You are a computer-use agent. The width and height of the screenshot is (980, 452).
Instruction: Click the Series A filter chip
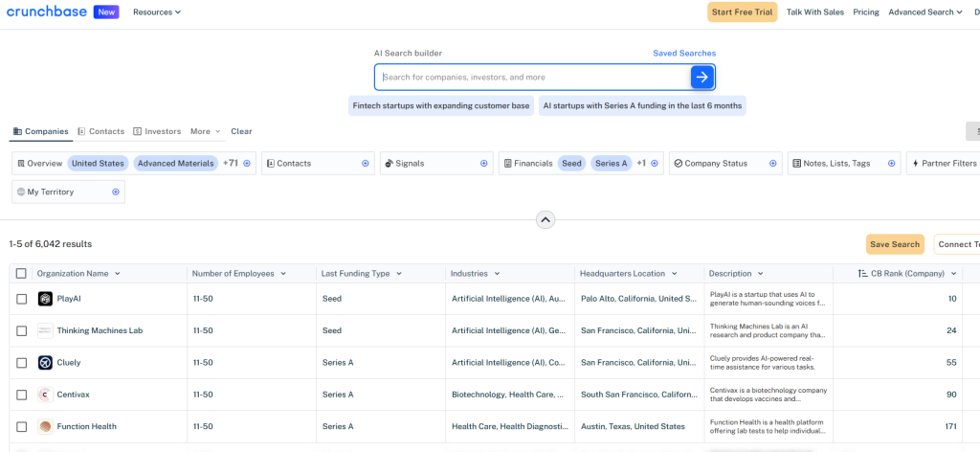[612, 163]
